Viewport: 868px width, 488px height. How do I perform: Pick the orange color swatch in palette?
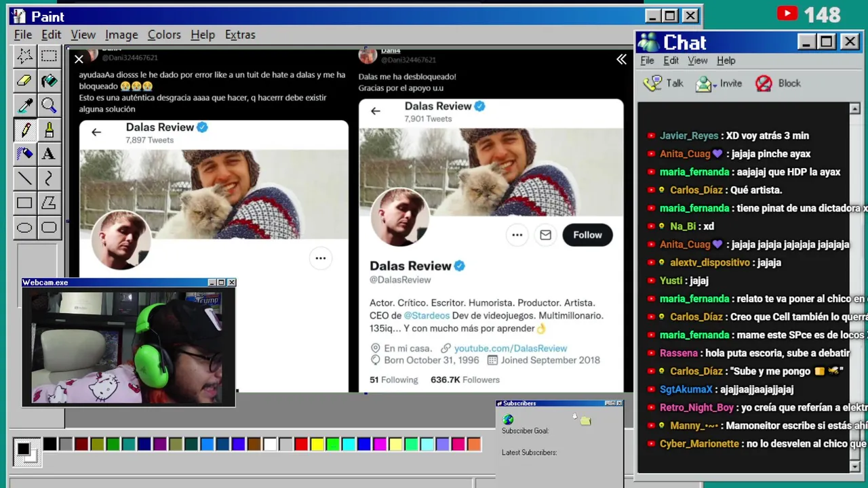point(474,445)
